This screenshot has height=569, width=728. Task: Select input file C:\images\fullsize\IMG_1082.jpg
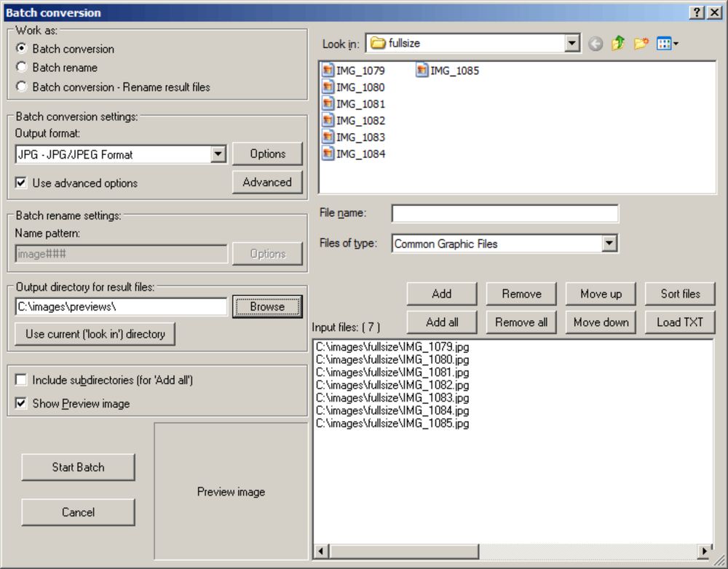coord(392,385)
